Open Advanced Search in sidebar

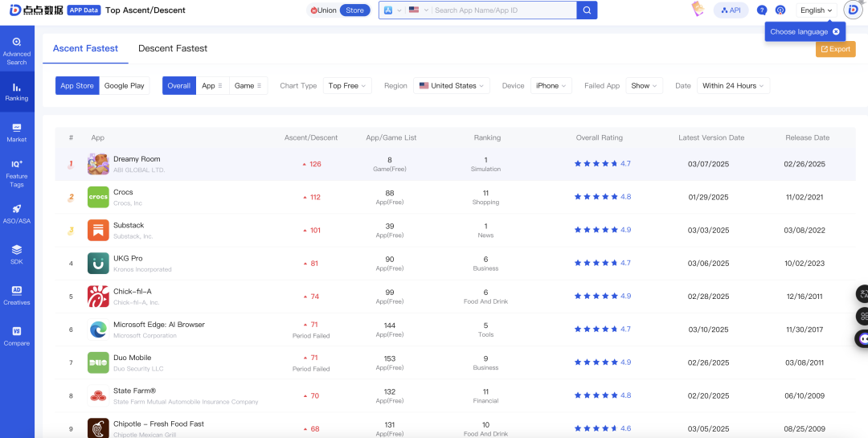[17, 51]
